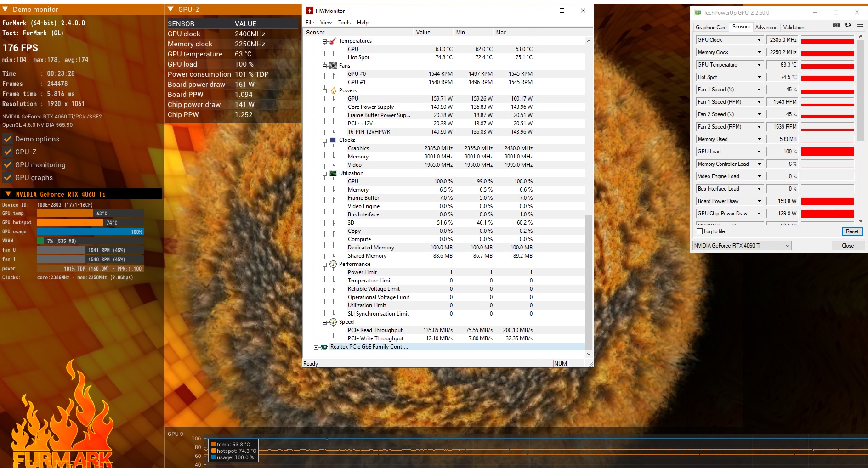868x468 pixels.
Task: Switch to the Advanced tab in GPU-Z
Action: 766,28
